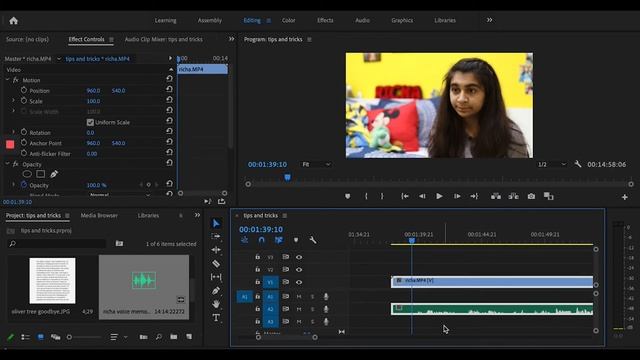
Task: Add Marker in Program monitor
Action: 347,196
